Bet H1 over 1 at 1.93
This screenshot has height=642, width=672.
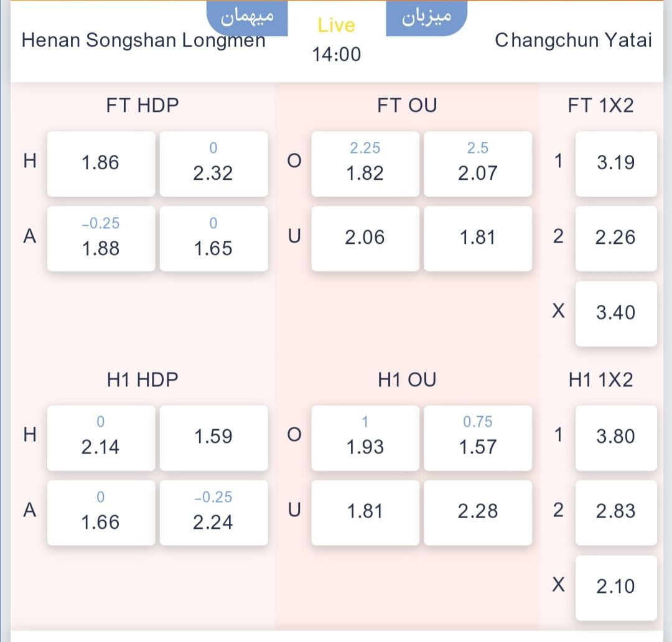click(x=365, y=437)
